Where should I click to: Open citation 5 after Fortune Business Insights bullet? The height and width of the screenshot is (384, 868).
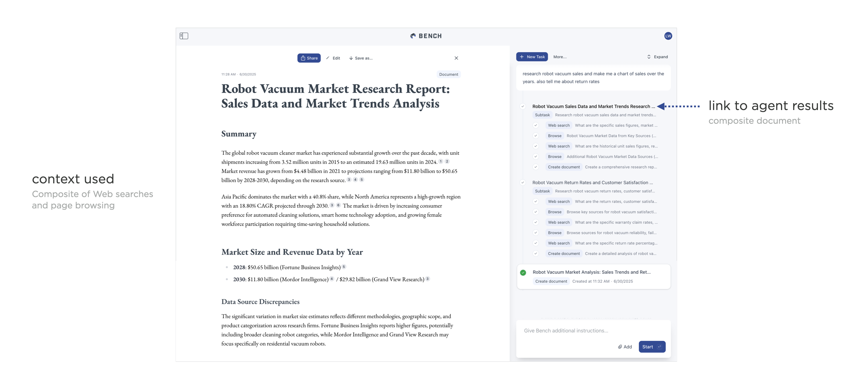pos(344,267)
